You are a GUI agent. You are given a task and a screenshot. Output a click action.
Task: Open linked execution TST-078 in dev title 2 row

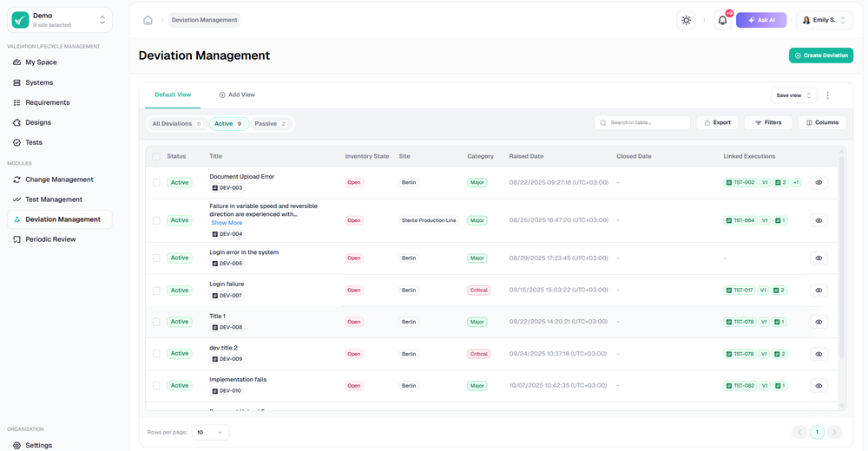click(740, 354)
